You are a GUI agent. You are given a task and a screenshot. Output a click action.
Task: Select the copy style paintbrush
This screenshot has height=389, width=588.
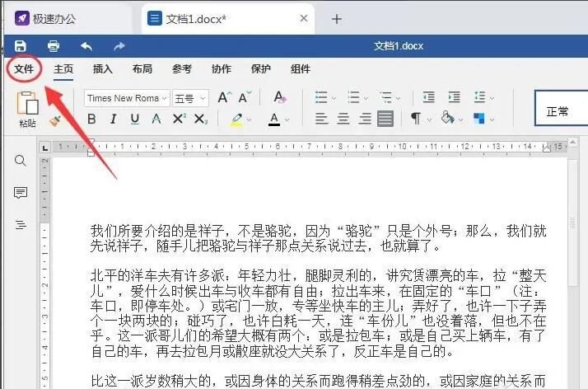point(54,121)
